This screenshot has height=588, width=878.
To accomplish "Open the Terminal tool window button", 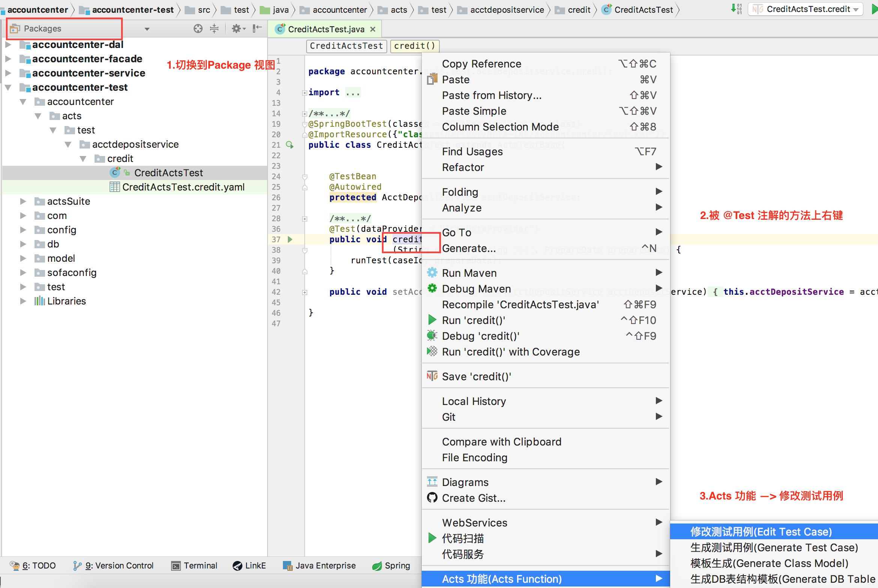I will [x=194, y=565].
